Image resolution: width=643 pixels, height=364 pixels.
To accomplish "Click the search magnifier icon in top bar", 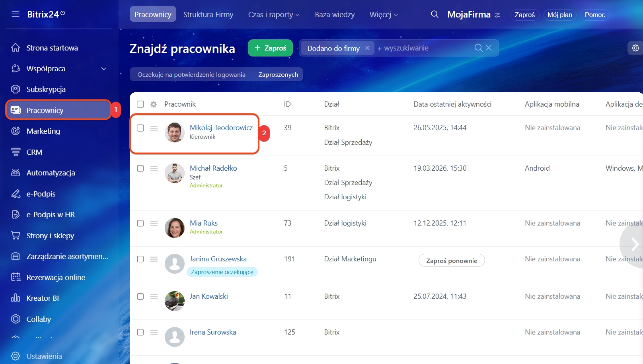I will pyautogui.click(x=435, y=14).
